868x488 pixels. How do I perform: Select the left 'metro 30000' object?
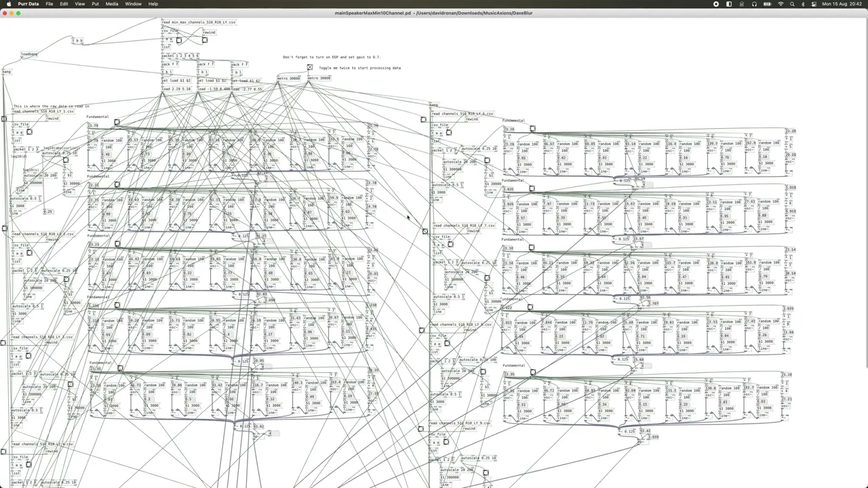tap(289, 78)
